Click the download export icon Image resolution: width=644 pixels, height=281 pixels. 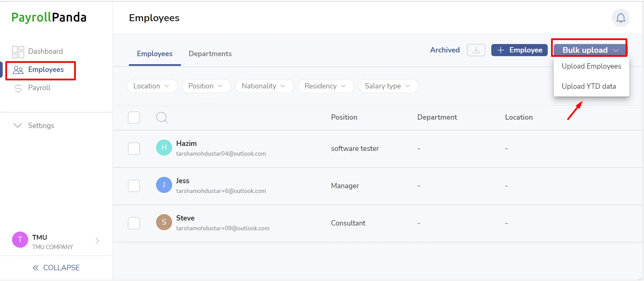click(476, 50)
